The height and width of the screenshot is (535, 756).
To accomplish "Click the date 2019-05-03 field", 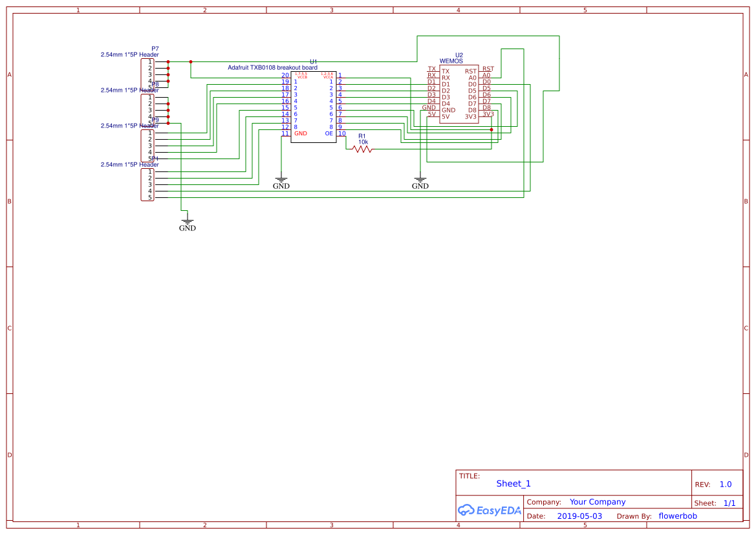I will pos(579,516).
